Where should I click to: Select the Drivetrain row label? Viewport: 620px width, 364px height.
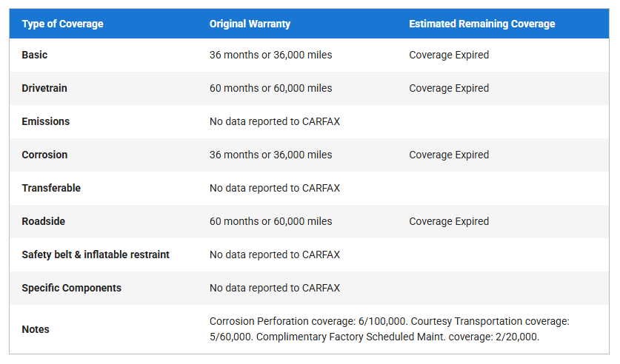click(44, 88)
